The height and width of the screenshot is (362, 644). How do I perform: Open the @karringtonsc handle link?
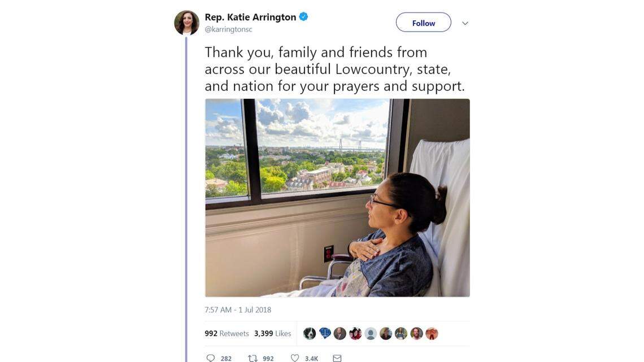[x=228, y=29]
